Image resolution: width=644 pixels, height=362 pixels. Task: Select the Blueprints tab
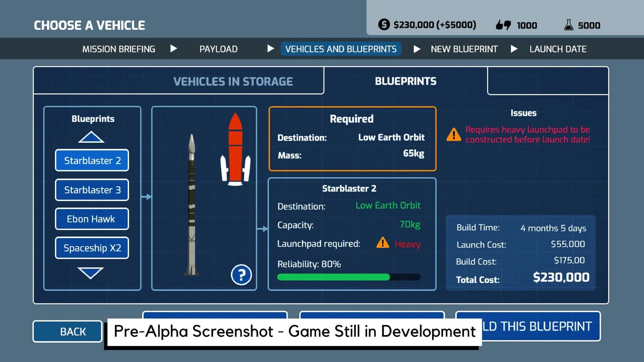406,81
